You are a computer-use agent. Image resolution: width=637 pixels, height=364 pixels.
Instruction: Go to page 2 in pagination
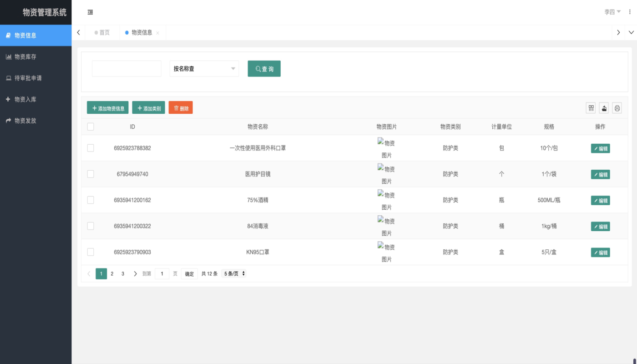[112, 274]
